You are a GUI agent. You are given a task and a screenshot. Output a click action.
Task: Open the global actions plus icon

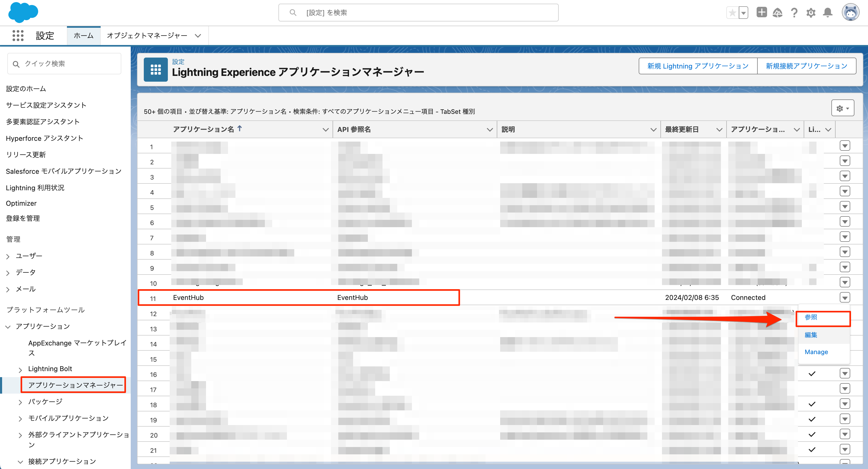pos(762,13)
